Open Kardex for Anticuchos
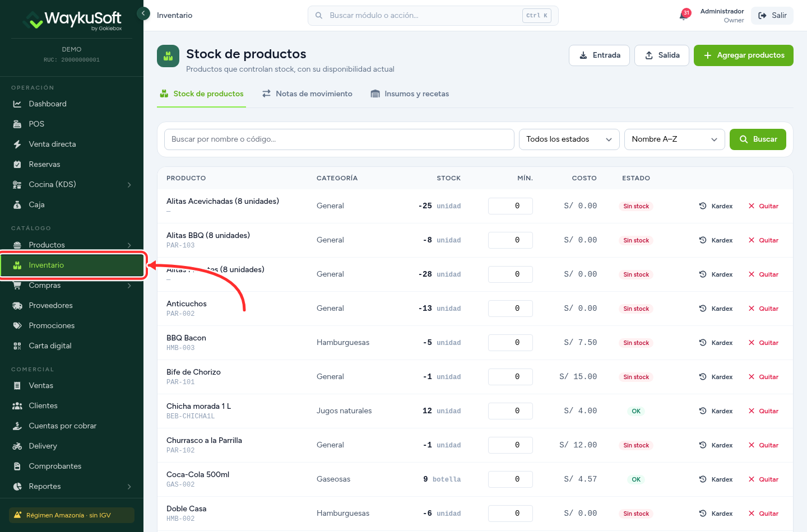Viewport: 807px width, 532px height. coord(716,309)
